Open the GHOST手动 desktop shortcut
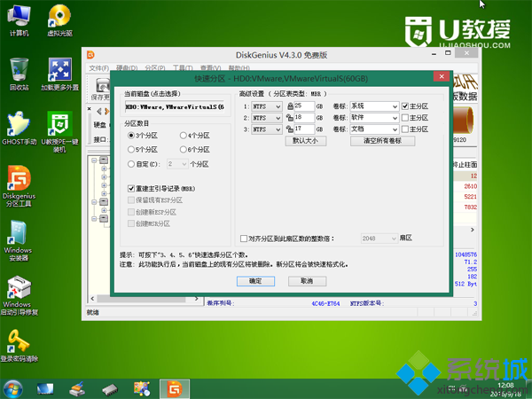 click(20, 124)
